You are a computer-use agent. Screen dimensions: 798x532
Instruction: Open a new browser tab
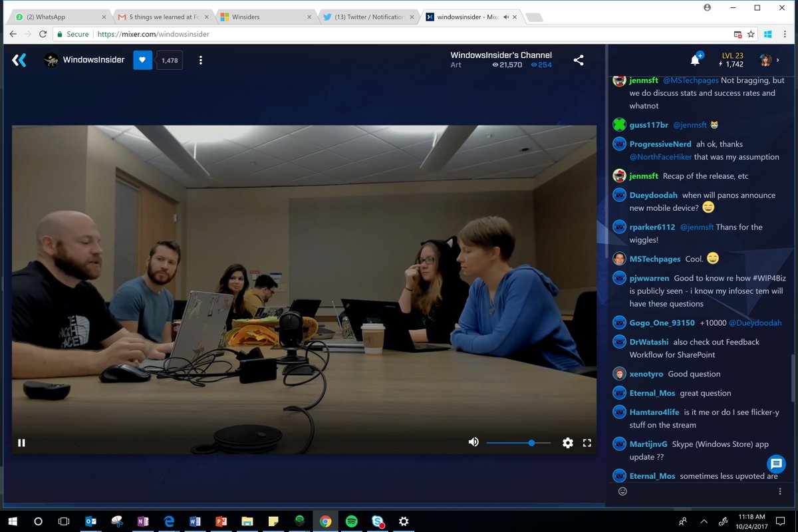[534, 17]
